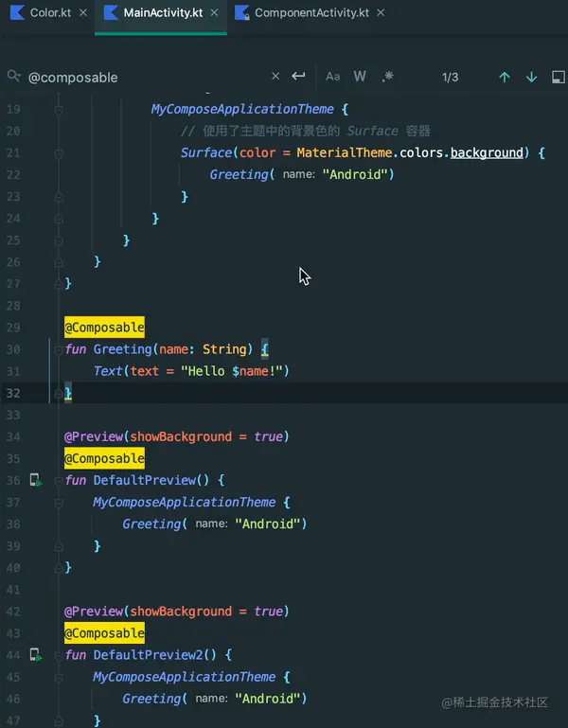The width and height of the screenshot is (568, 728).
Task: Click the Kotlin file icon on Color.kt tab
Action: tap(18, 13)
